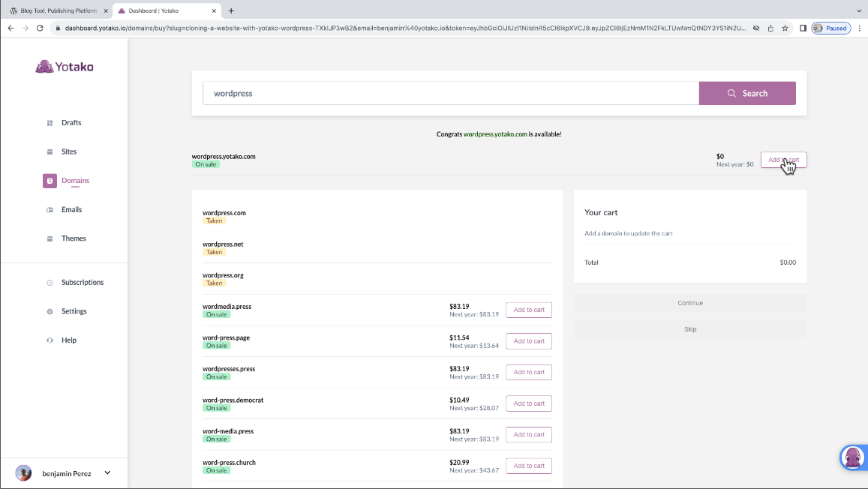Image resolution: width=868 pixels, height=489 pixels.
Task: Expand the tab search chevron
Action: [859, 10]
